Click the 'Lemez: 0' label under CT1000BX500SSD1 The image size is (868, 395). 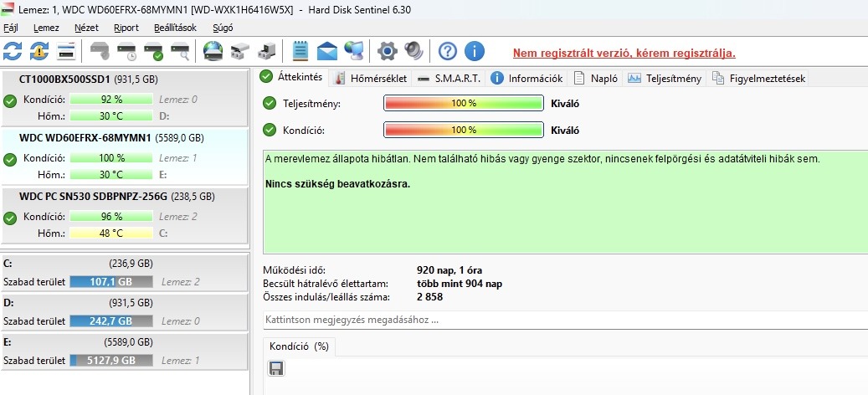177,100
